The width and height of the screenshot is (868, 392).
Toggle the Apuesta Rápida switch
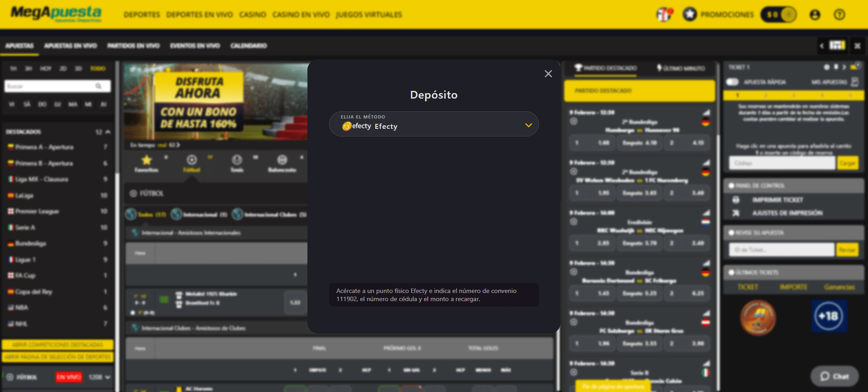[x=732, y=82]
